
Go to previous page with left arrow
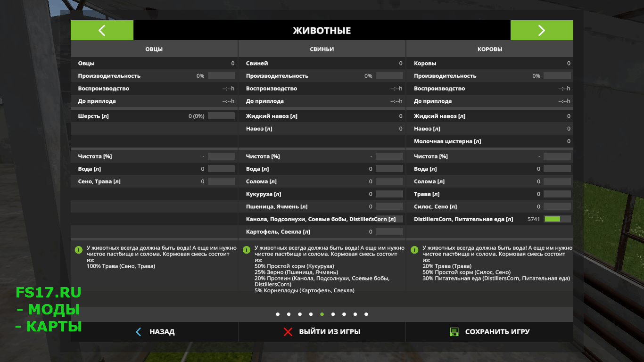pos(102,30)
